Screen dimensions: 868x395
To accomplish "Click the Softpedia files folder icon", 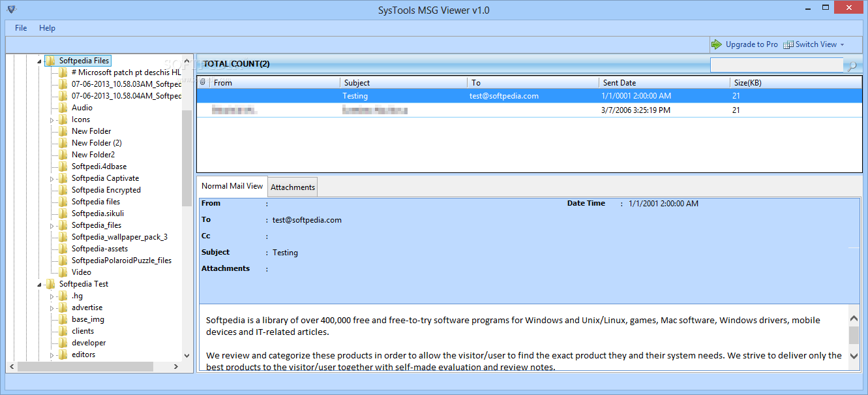I will pyautogui.click(x=63, y=202).
